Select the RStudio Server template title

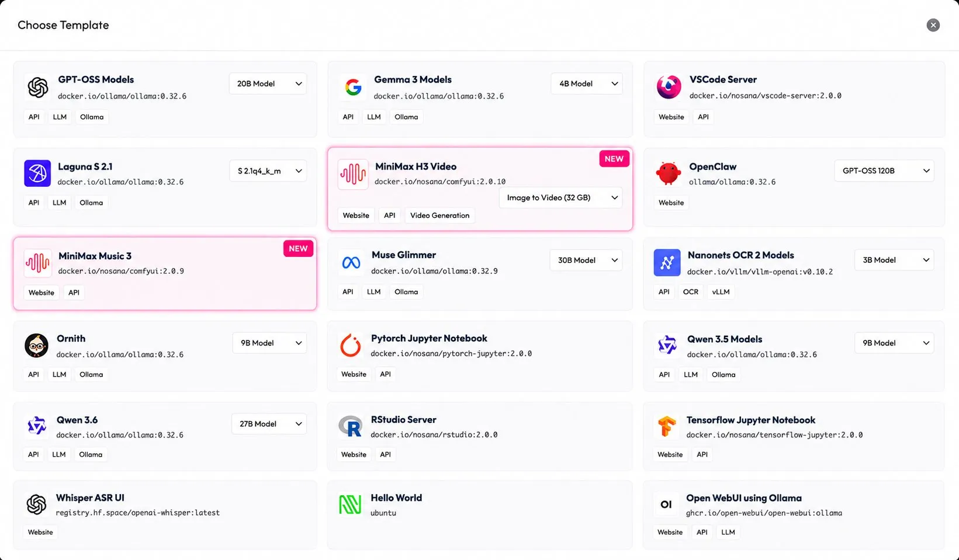click(x=404, y=419)
